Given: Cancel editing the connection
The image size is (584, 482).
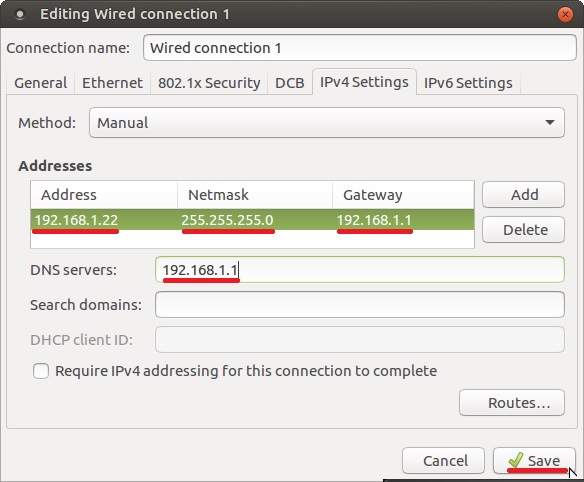Looking at the screenshot, I should [443, 461].
